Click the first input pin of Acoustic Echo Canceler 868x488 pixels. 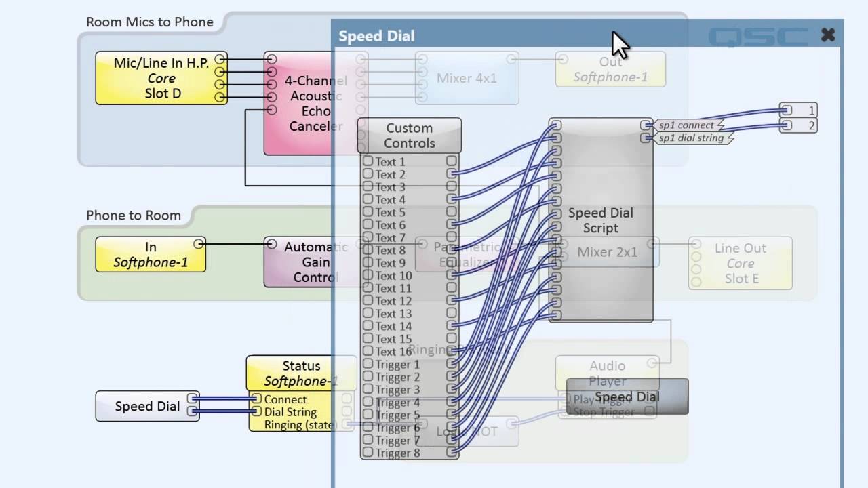tap(271, 59)
